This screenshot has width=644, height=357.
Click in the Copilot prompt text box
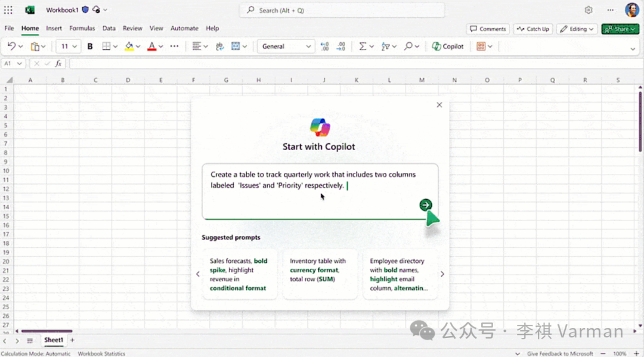pyautogui.click(x=320, y=191)
